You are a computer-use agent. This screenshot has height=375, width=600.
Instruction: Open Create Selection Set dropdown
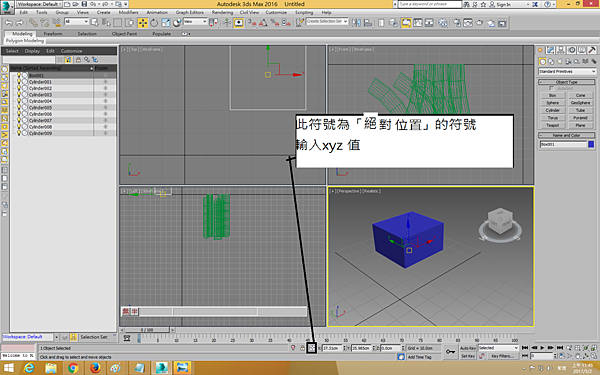point(327,21)
